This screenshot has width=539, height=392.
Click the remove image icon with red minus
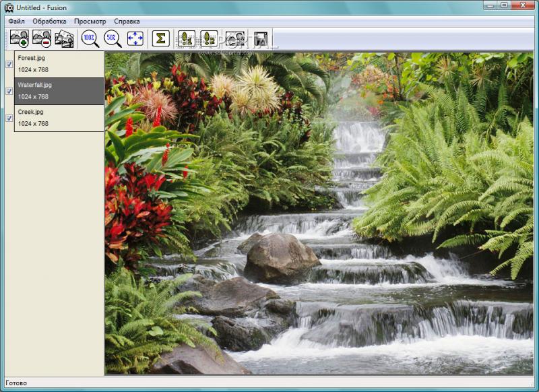42,38
